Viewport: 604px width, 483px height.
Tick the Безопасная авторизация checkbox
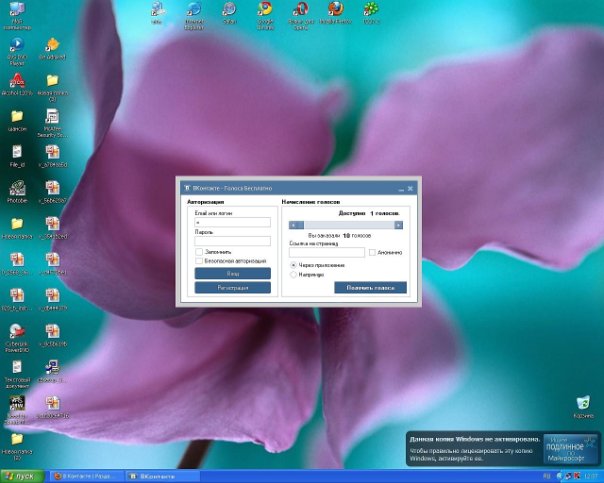200,260
